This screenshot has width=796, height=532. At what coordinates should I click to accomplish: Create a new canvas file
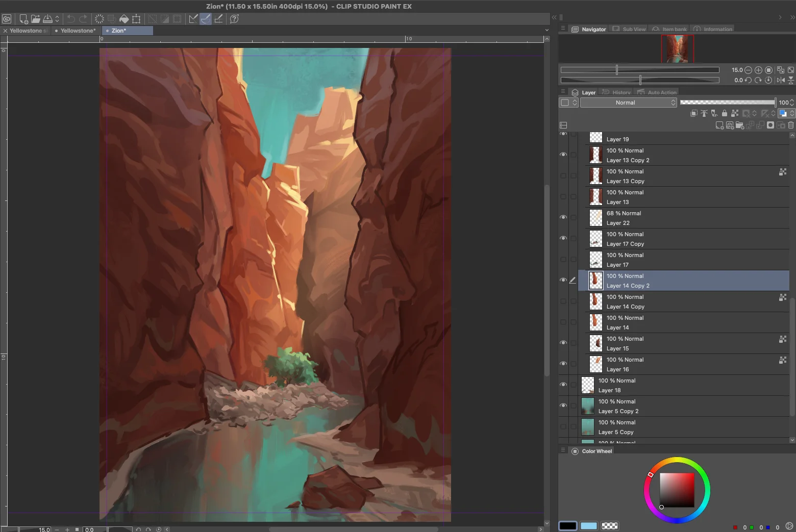click(23, 19)
